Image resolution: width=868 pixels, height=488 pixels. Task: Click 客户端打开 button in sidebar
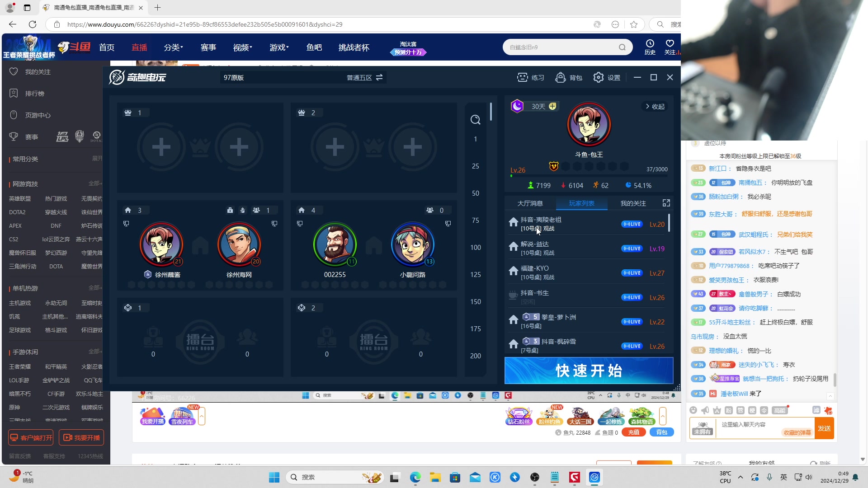point(31,438)
